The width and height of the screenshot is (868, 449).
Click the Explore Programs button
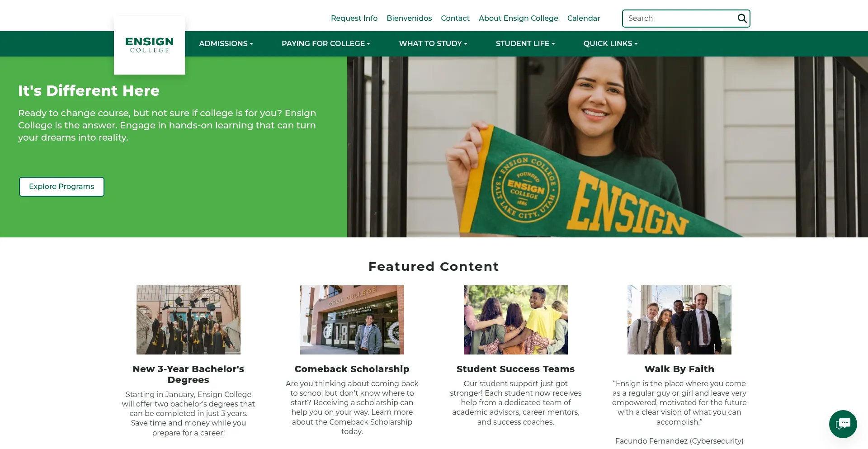[x=61, y=187]
